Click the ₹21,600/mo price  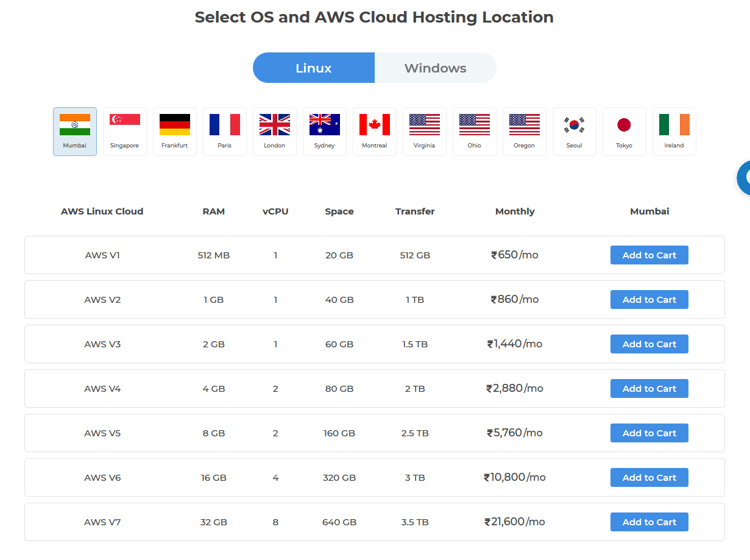pos(515,522)
